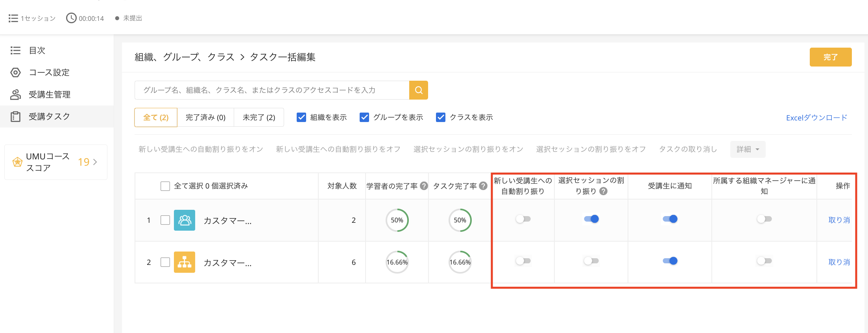
Task: Open 受講生管理 in the sidebar
Action: (x=50, y=94)
